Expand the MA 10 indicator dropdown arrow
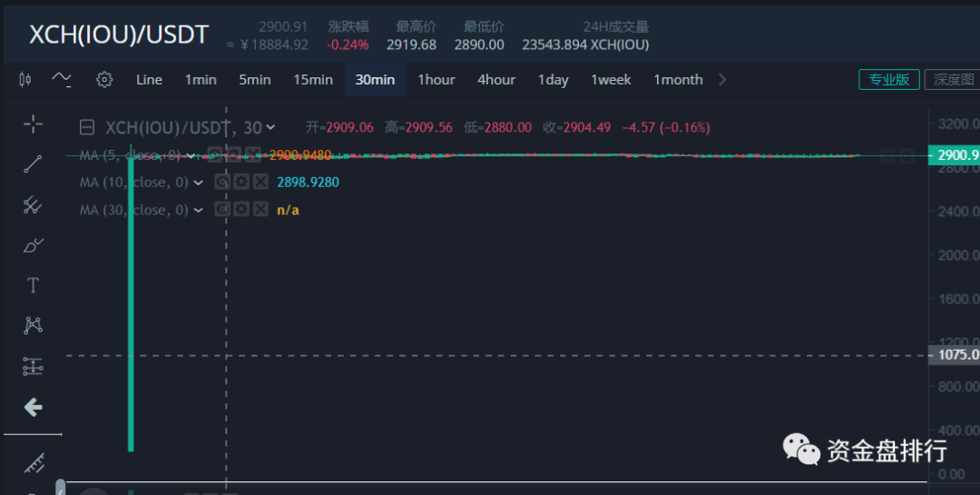This screenshot has width=980, height=495. (198, 183)
